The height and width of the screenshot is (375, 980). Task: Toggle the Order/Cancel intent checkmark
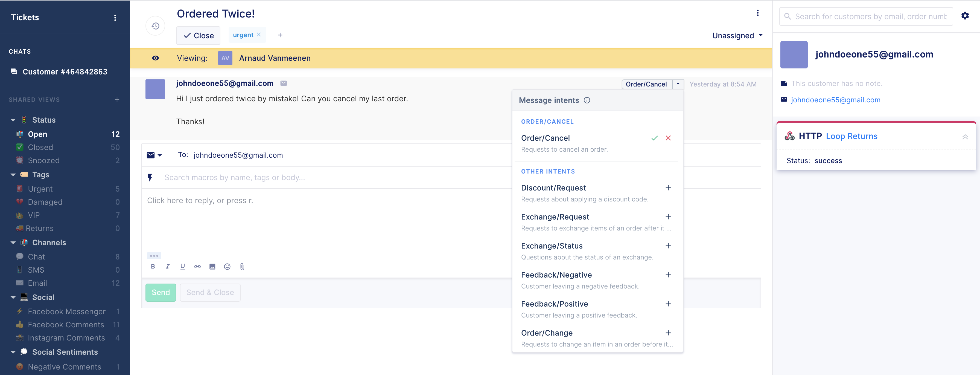[x=654, y=138]
